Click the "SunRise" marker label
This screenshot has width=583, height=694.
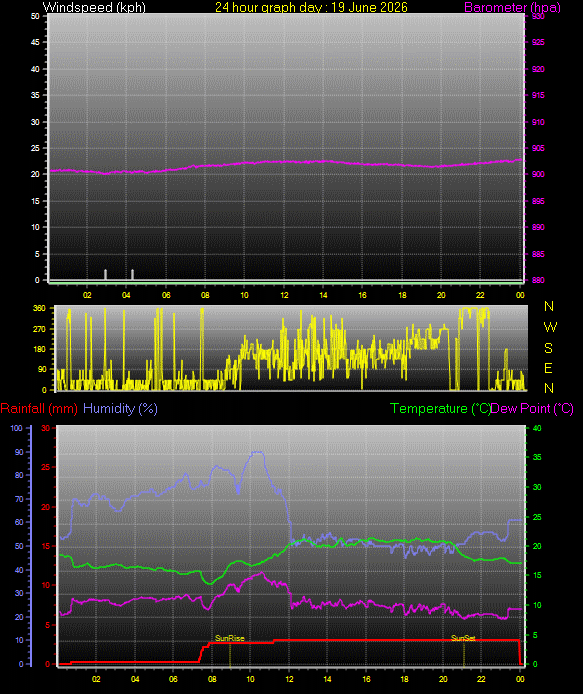tap(229, 638)
